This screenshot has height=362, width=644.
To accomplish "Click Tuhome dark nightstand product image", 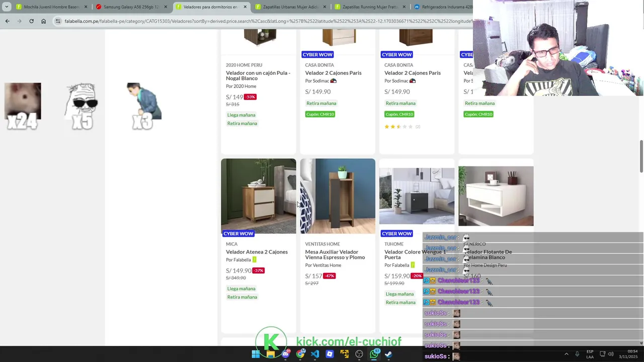I will coord(417,196).
